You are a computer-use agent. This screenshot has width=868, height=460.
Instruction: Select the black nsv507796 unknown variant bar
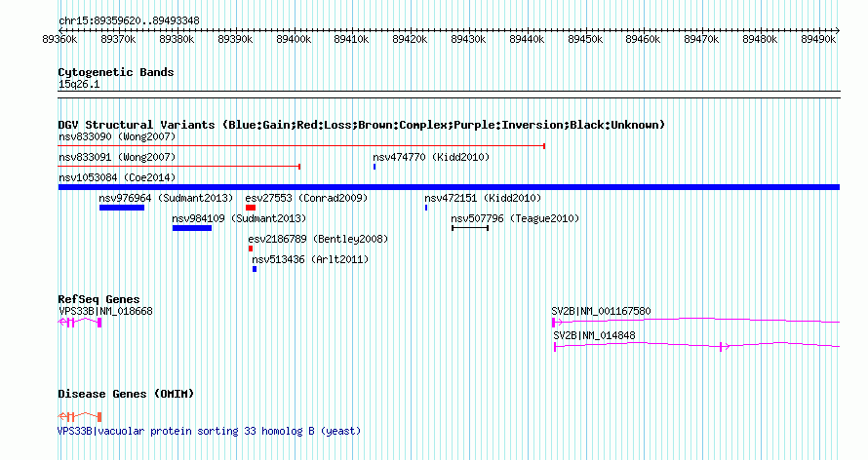tap(470, 228)
